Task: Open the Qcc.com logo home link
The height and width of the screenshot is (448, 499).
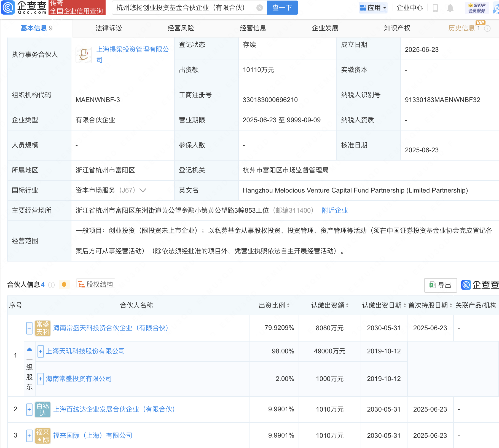Action: click(24, 7)
